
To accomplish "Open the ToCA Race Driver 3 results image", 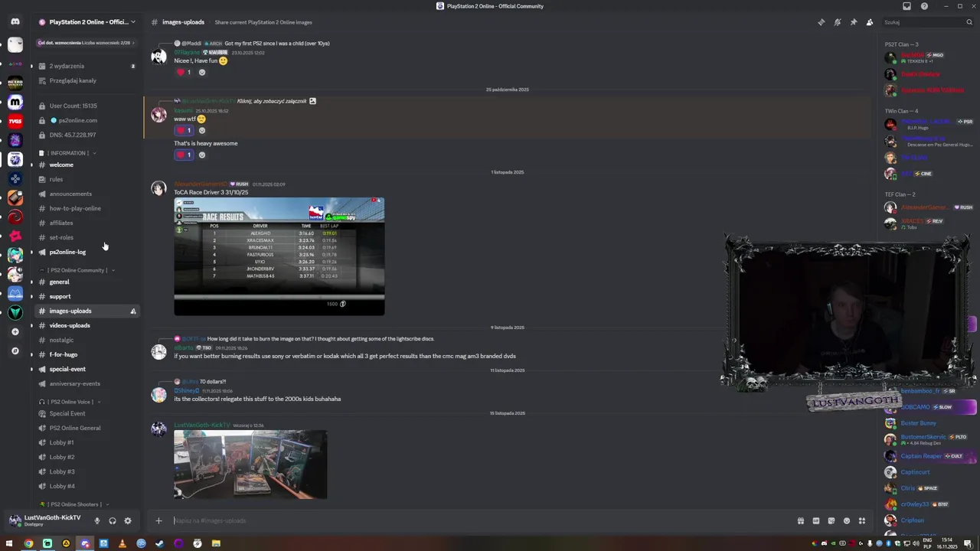I will coord(279,256).
